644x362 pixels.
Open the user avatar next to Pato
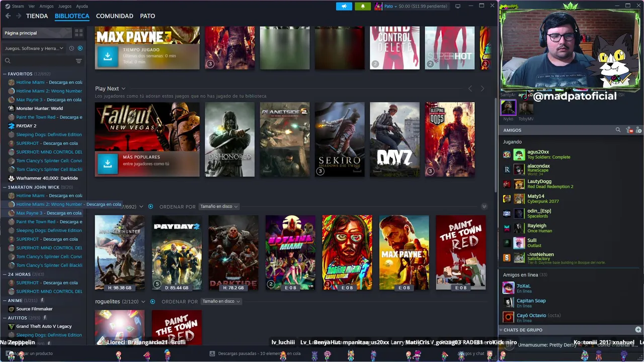(x=378, y=6)
